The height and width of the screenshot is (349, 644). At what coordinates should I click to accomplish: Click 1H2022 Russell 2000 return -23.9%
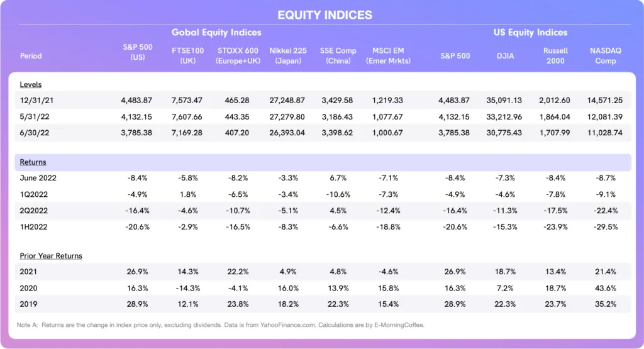(555, 226)
